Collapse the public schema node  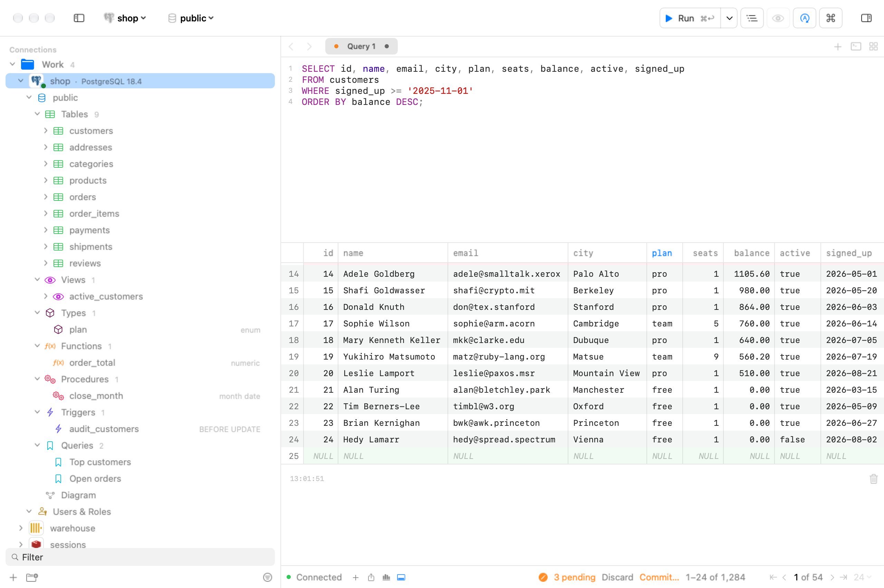coord(29,98)
